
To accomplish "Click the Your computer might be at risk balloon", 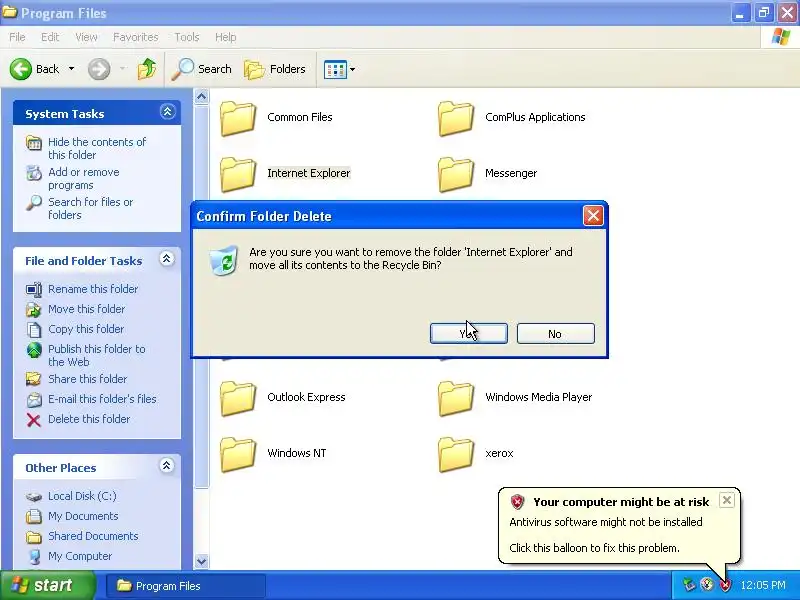I will point(618,526).
